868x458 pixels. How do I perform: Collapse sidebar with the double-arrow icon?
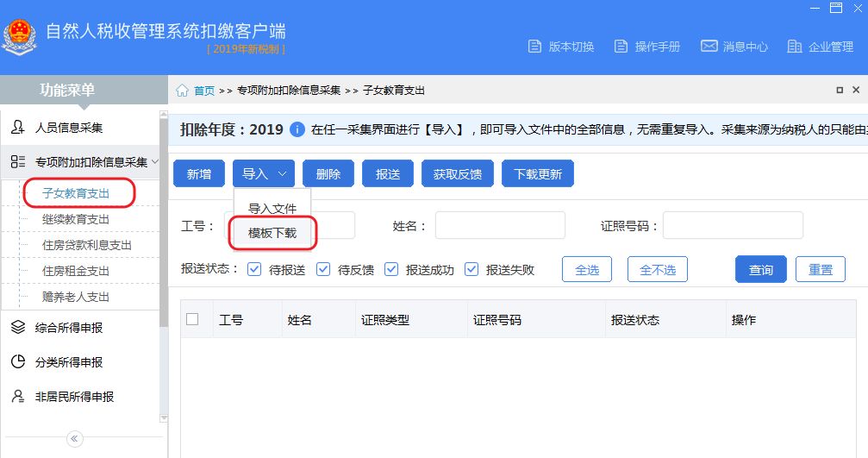coord(75,439)
